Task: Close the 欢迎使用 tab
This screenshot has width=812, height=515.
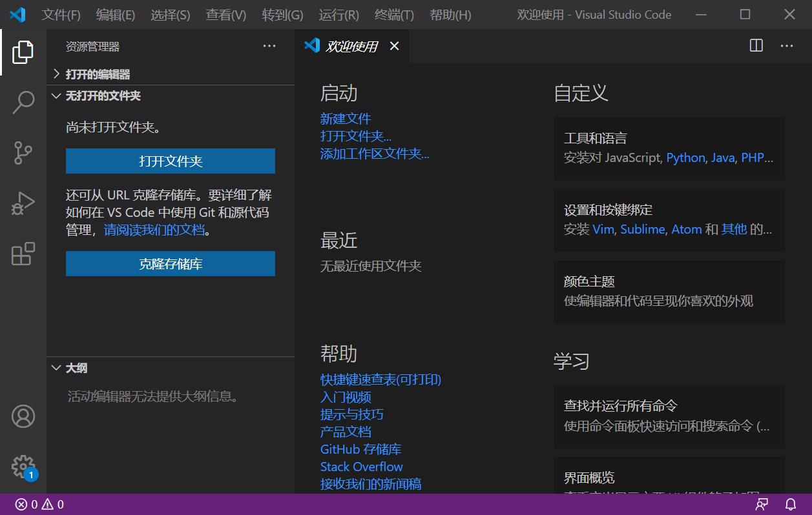Action: point(394,46)
